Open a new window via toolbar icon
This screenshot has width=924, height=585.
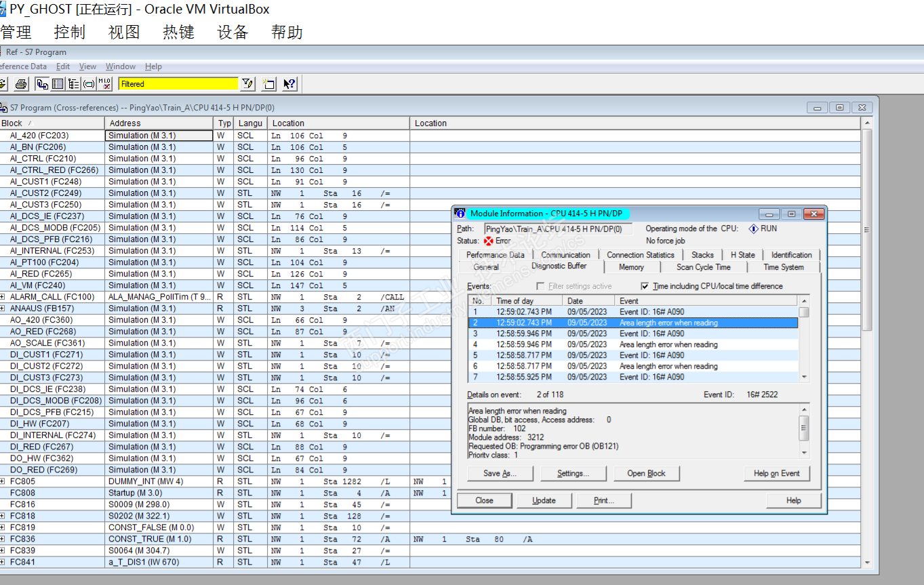coord(269,84)
